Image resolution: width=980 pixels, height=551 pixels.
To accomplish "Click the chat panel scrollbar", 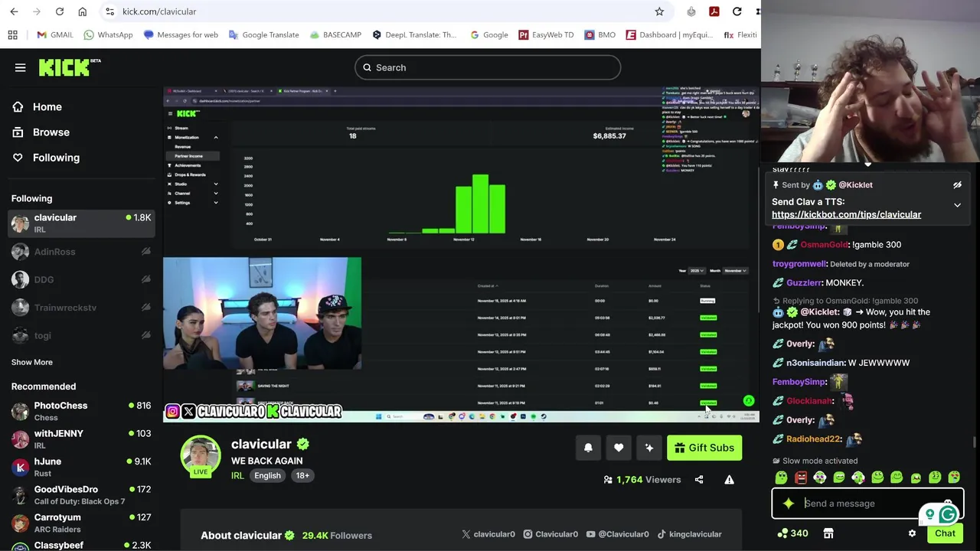I will click(975, 443).
